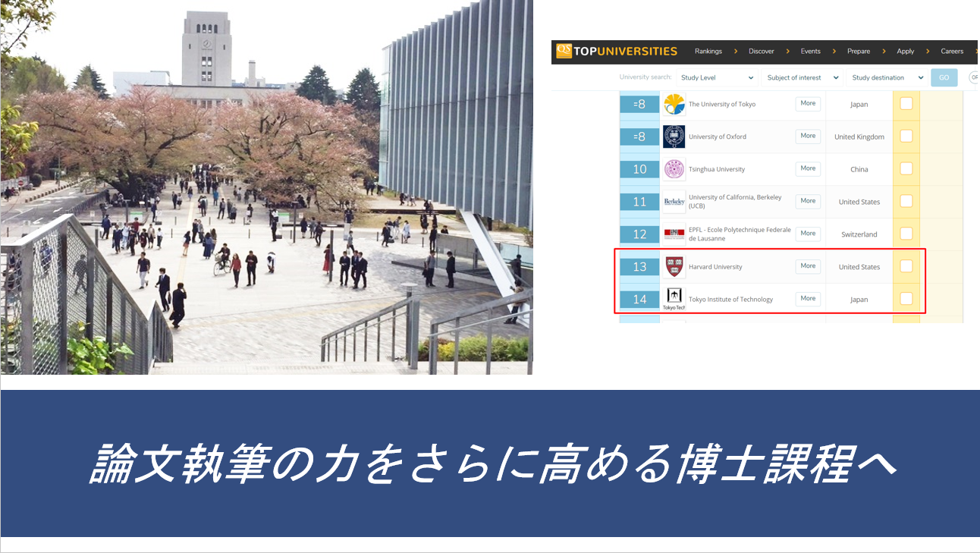The width and height of the screenshot is (980, 553).
Task: Click the Harvard University shield logo
Action: 674,267
